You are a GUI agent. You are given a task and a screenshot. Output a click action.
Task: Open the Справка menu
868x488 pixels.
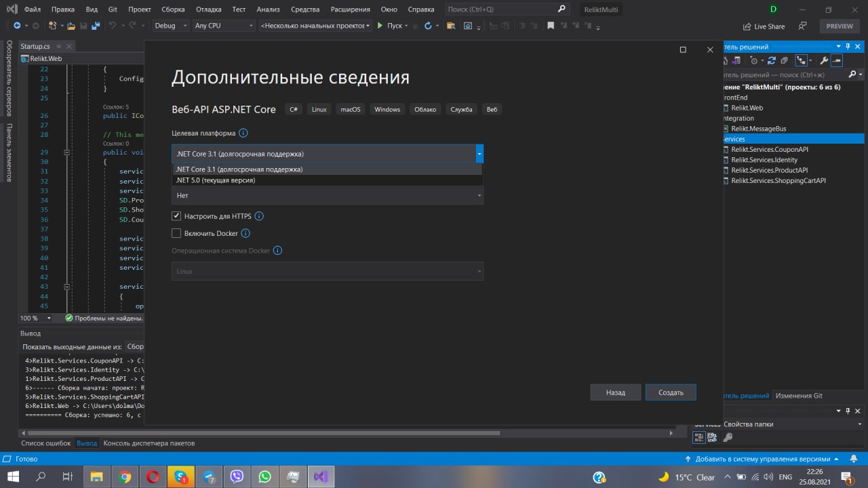(x=421, y=9)
